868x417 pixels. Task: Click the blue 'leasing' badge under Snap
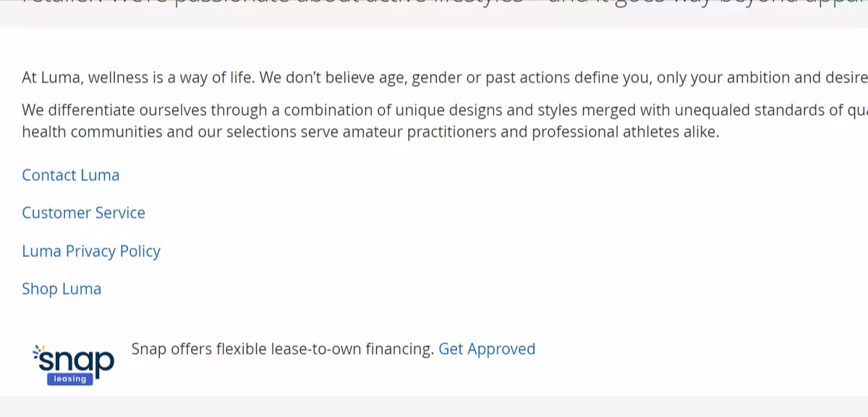tap(70, 379)
